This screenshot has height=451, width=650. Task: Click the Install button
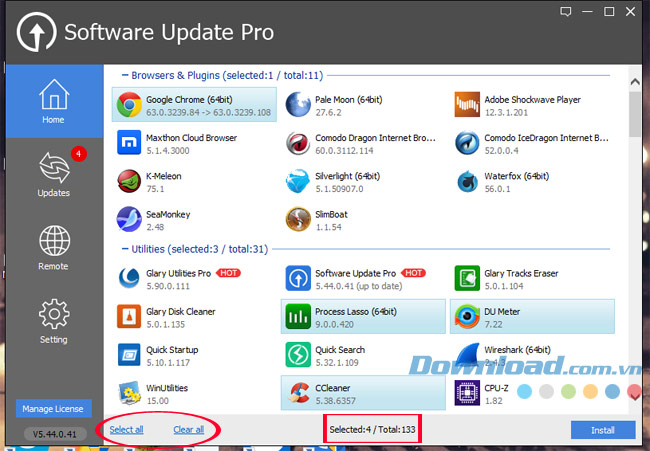point(603,430)
